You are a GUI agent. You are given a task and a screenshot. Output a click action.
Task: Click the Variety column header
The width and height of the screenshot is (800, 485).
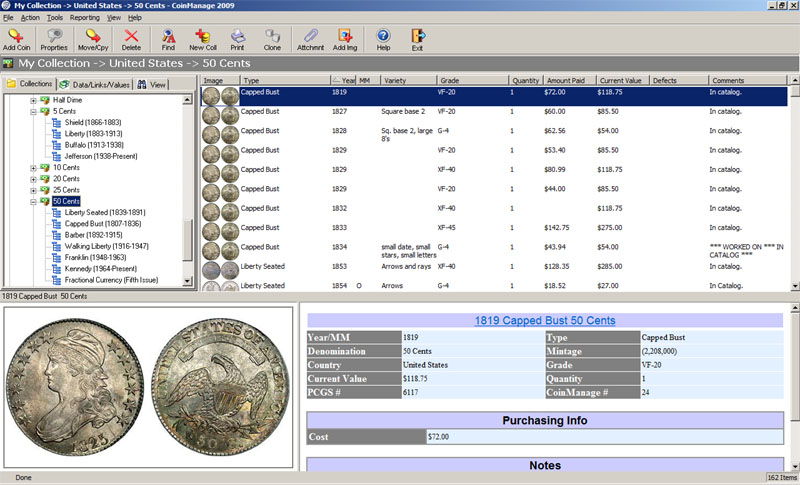pos(408,81)
